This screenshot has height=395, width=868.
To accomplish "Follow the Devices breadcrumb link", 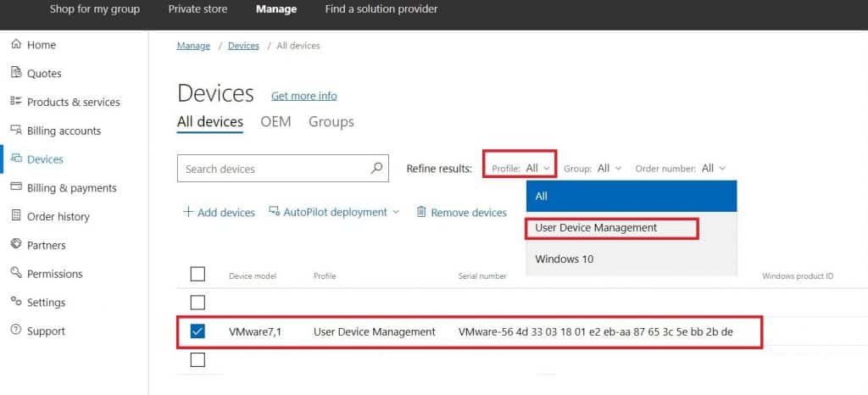I will click(x=243, y=46).
